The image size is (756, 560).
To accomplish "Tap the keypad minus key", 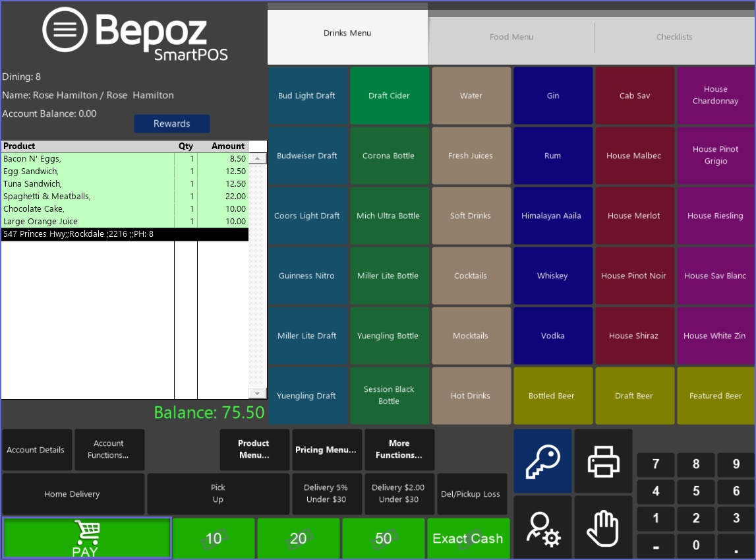I will coord(656,545).
